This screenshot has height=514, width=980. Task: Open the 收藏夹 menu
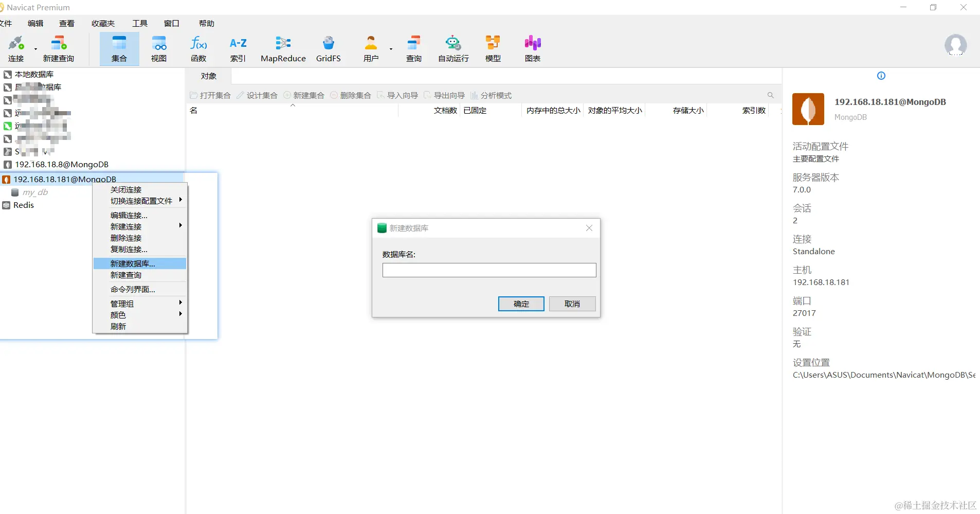(x=103, y=23)
